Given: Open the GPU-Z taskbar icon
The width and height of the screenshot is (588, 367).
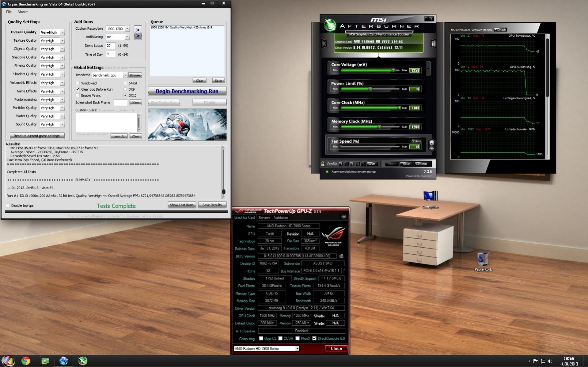Looking at the screenshot, I should coord(45,361).
